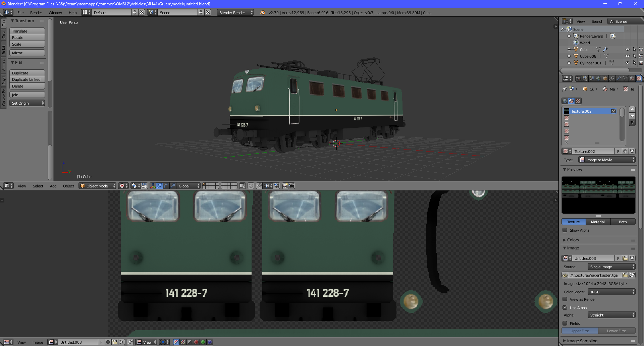
Task: Open the Render properties tab (camera icon)
Action: click(x=578, y=78)
